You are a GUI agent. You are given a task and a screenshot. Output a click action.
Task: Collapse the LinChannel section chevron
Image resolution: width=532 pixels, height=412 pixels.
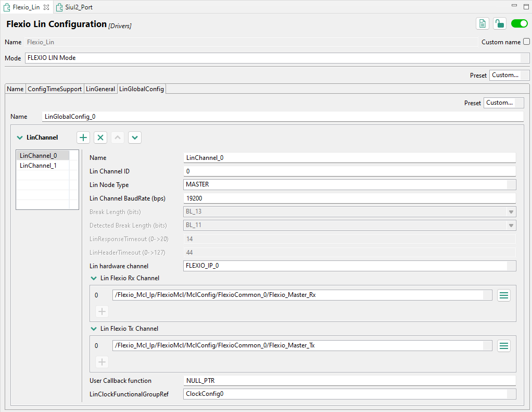21,137
